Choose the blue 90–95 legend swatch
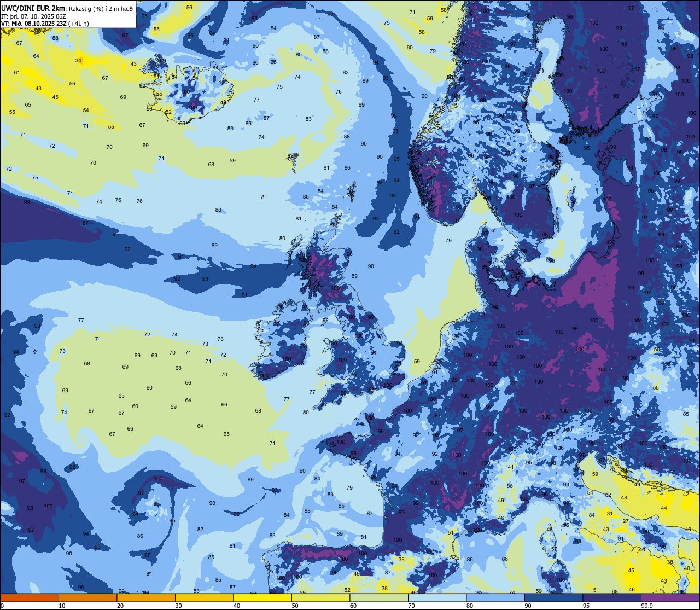This screenshot has width=700, height=610. (x=553, y=597)
